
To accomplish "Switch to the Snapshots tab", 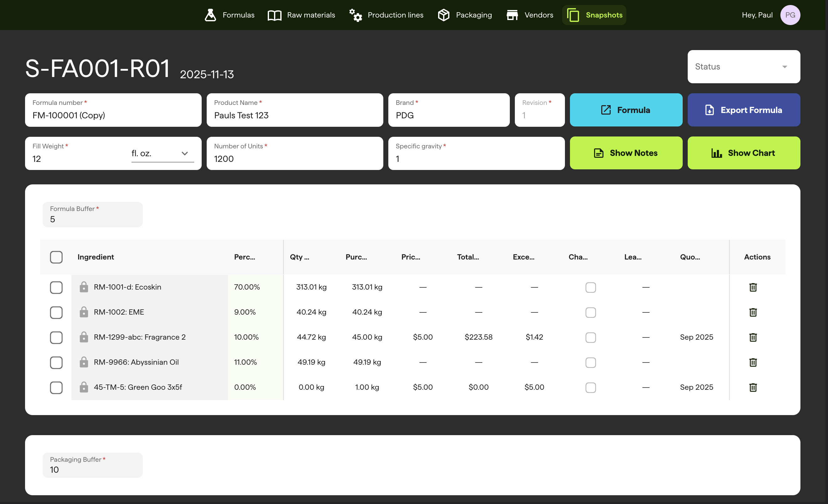I will coord(594,15).
